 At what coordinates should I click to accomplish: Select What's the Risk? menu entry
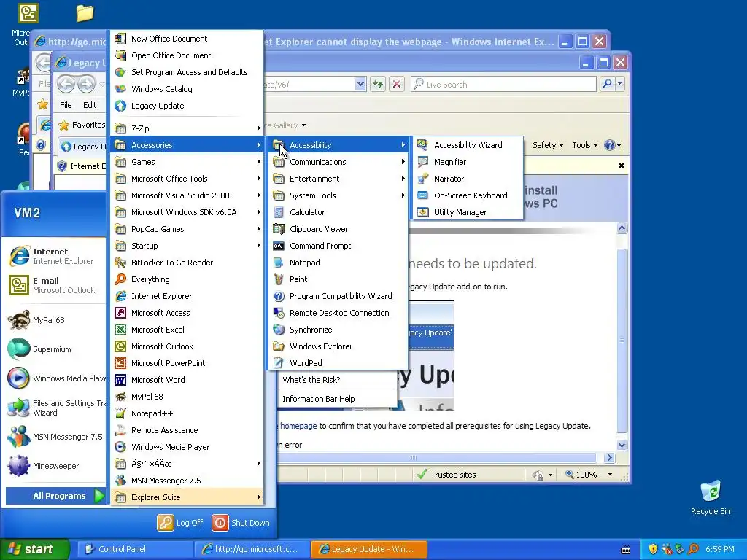click(x=337, y=380)
